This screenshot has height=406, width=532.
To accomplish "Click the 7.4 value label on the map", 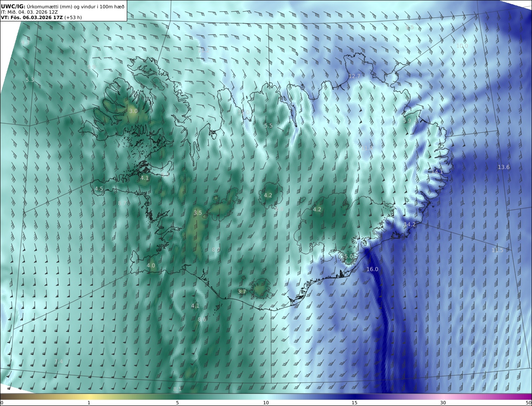I will click(x=59, y=362).
